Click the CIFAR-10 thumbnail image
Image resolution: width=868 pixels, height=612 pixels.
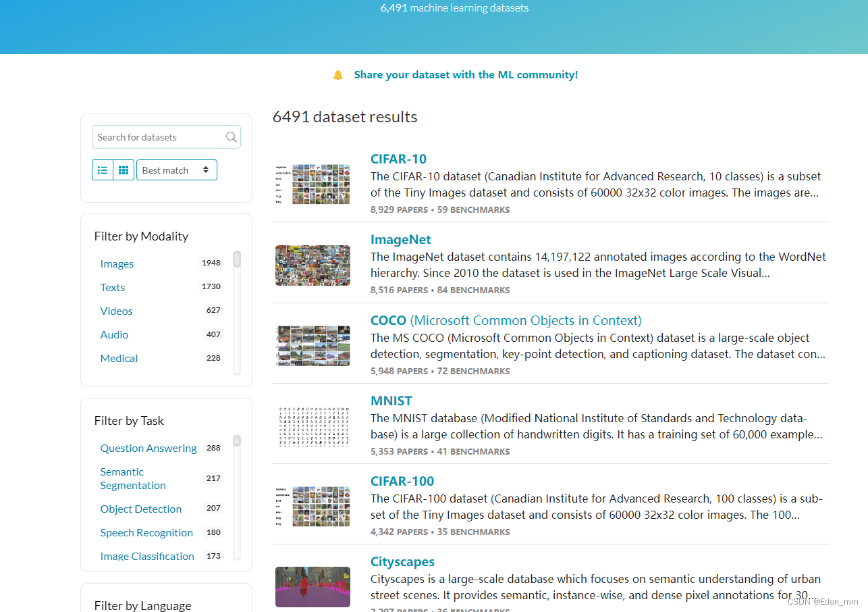tap(313, 184)
